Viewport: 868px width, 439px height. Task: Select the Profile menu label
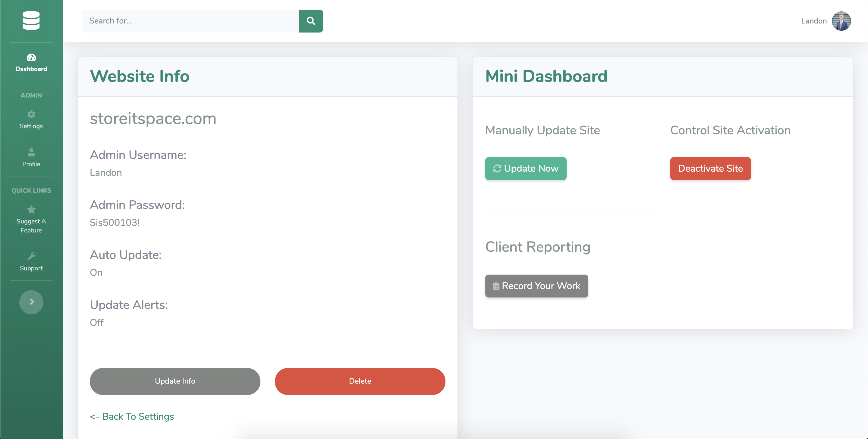[x=31, y=164]
